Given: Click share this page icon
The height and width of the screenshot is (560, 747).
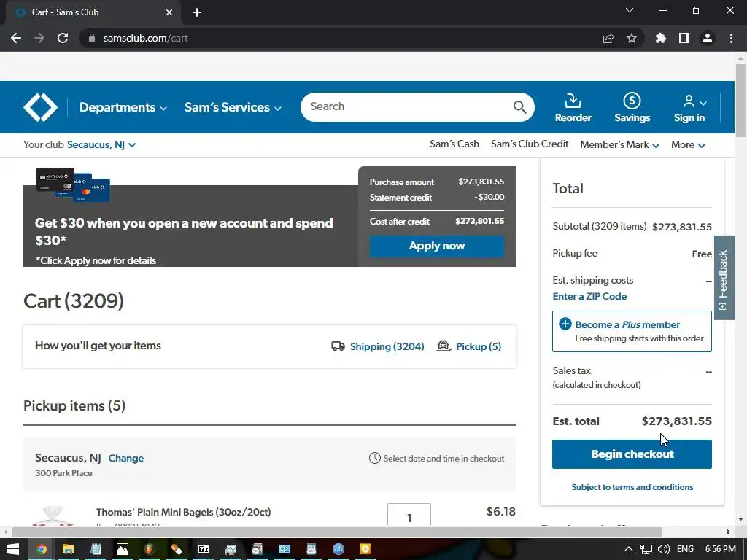Looking at the screenshot, I should [x=608, y=38].
